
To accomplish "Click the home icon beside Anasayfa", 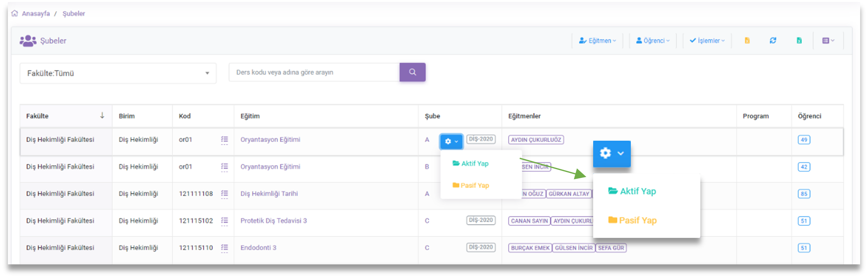I will coord(15,13).
